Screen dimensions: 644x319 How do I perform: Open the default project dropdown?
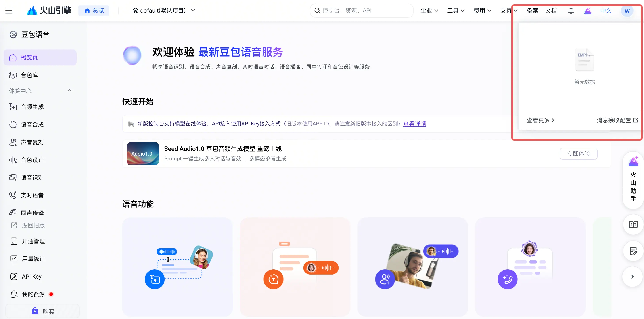click(x=164, y=10)
